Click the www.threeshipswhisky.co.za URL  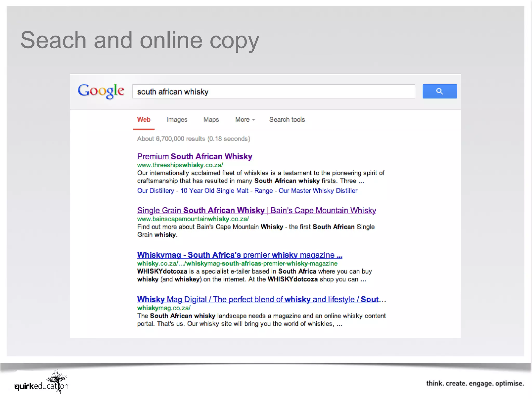180,165
